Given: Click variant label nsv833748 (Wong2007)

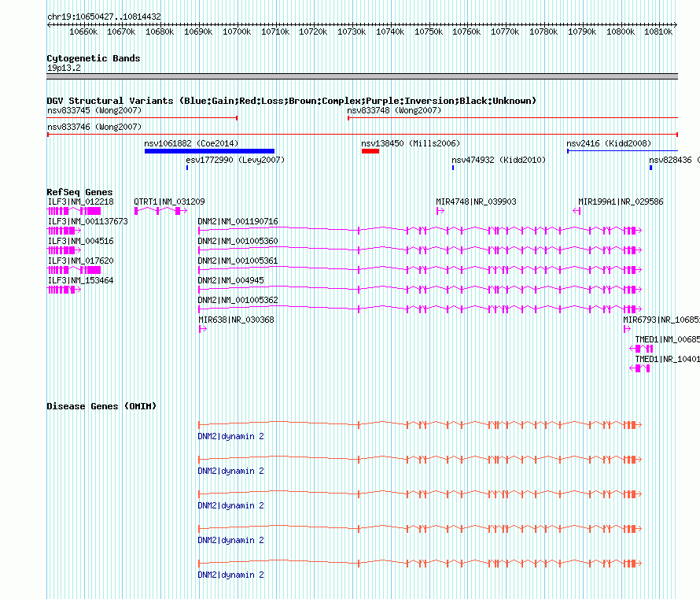Looking at the screenshot, I should click(x=394, y=110).
